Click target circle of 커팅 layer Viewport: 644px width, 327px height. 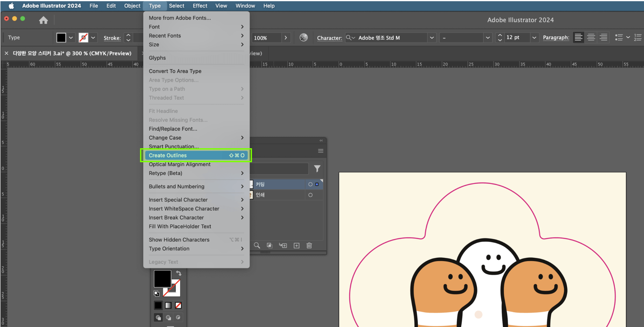pyautogui.click(x=310, y=184)
